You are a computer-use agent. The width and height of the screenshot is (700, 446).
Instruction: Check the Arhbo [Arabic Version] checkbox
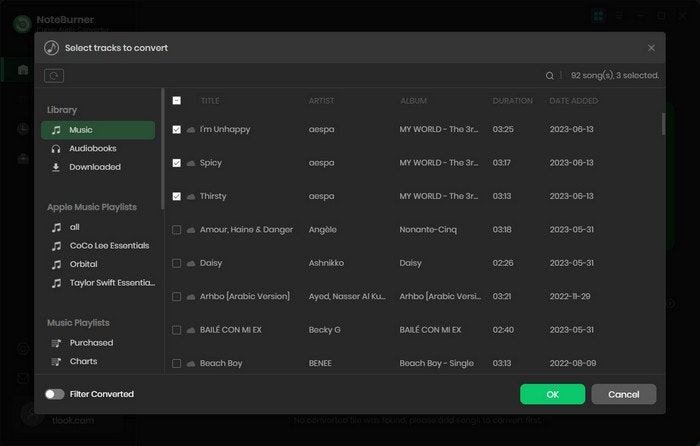[x=177, y=296]
